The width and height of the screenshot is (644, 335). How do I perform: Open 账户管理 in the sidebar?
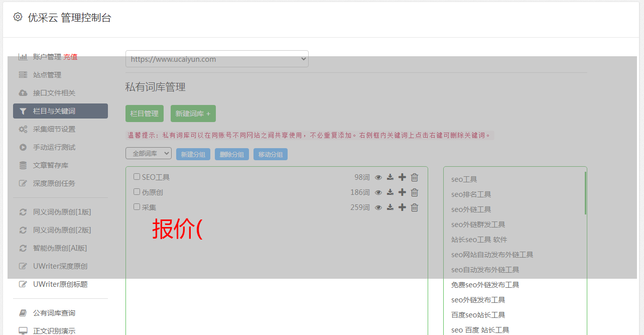(x=47, y=57)
